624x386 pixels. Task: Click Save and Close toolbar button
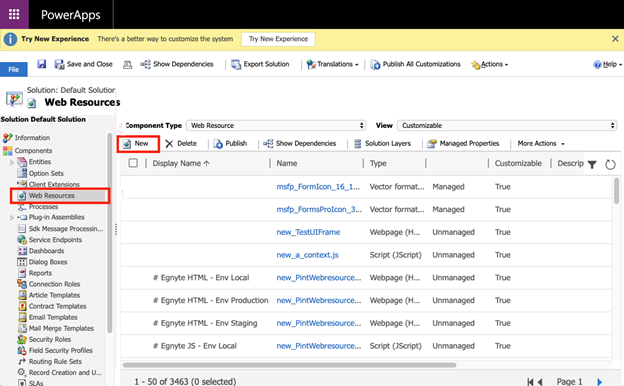[84, 64]
